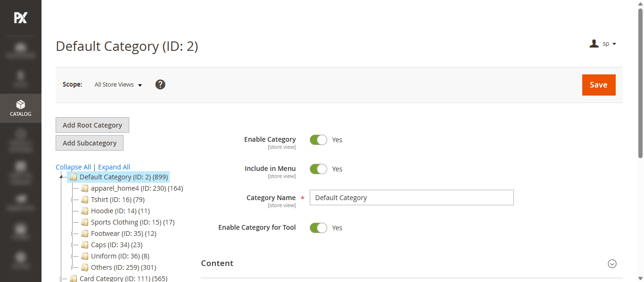Toggle the Enable Category switch
This screenshot has width=644, height=282.
coord(318,140)
